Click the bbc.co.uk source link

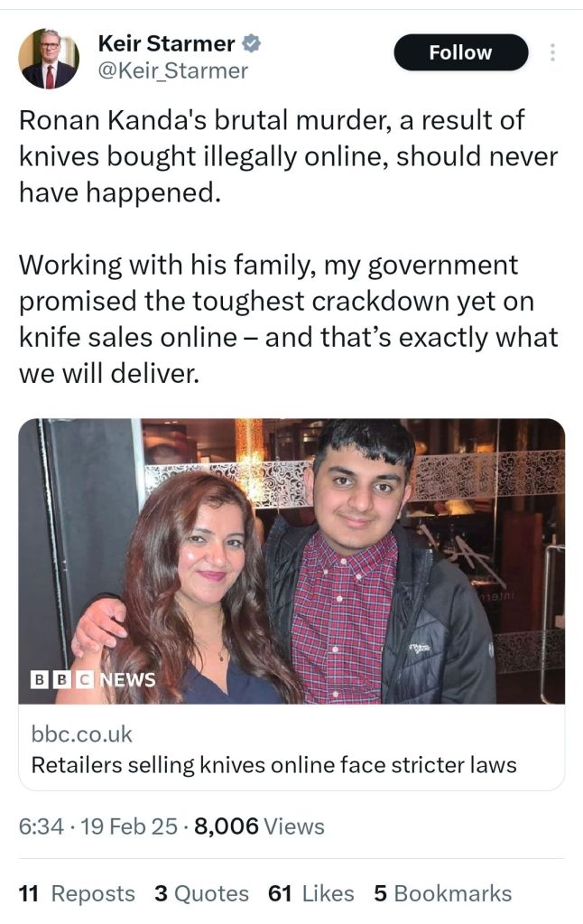pos(82,733)
